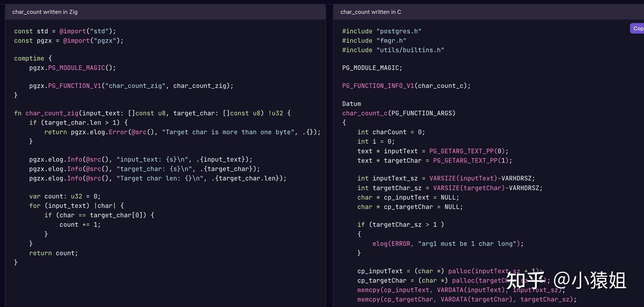Click the elog.Info line with "target_char: {s}\n"

(145, 169)
